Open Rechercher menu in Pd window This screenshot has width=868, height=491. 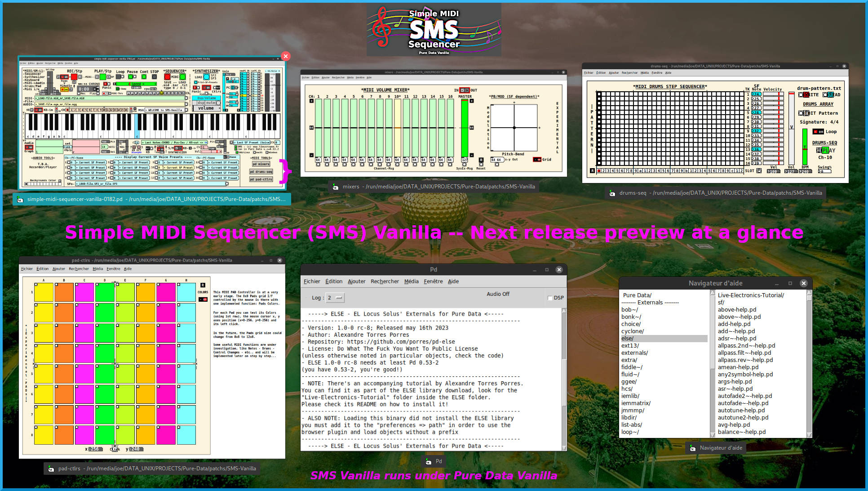click(x=385, y=281)
